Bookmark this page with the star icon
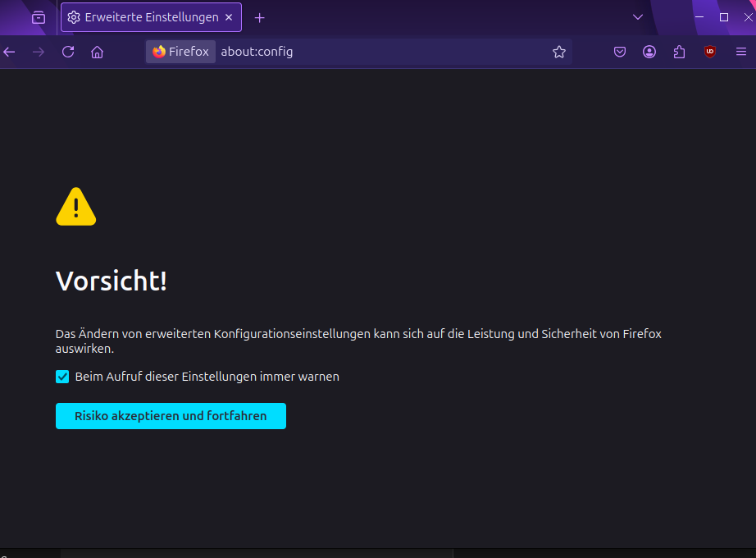The width and height of the screenshot is (756, 558). [559, 52]
